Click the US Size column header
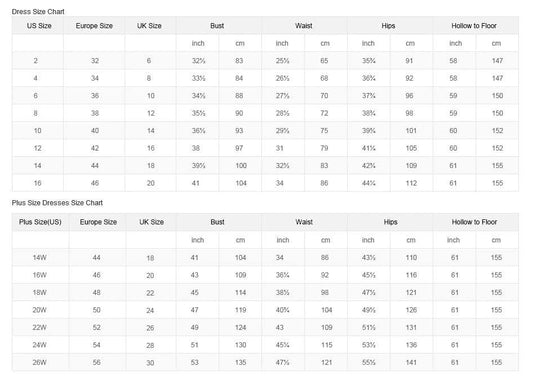Viewport: 533px width, 384px height. 39,26
